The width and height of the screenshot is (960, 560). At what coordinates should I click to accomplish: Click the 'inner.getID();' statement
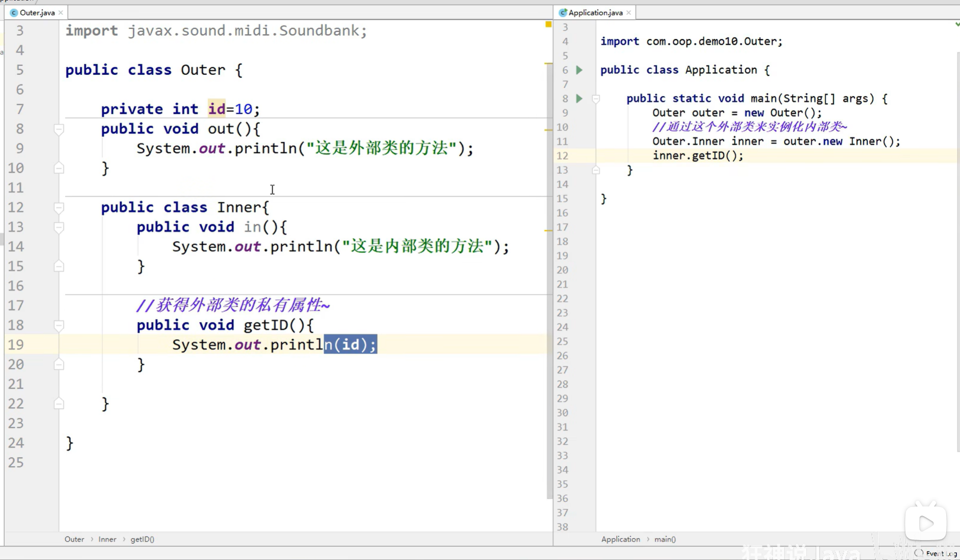[x=698, y=155]
